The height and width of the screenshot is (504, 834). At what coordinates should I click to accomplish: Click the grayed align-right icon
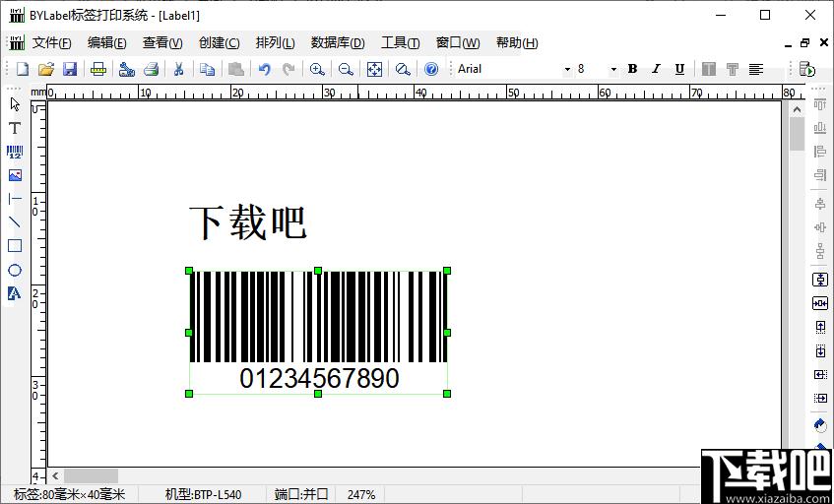(820, 174)
